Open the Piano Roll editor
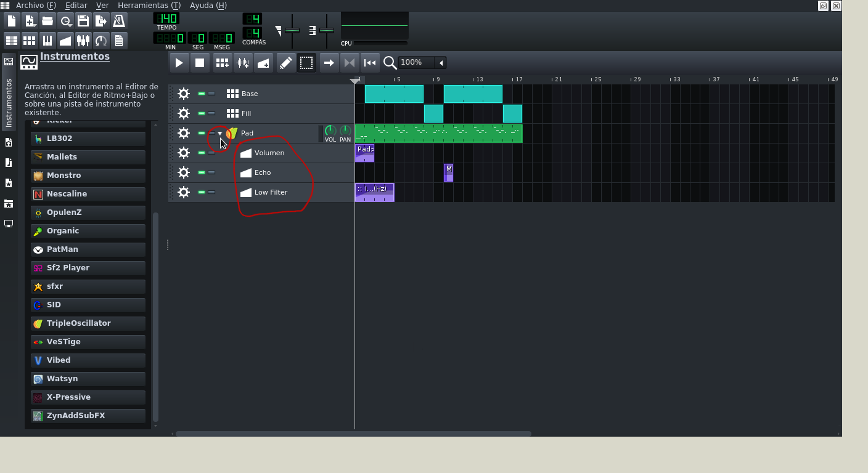The width and height of the screenshot is (868, 473). [x=47, y=40]
